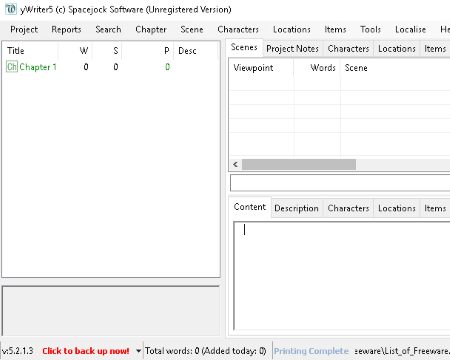The image size is (450, 360).
Task: Open upper Characters tab beside Project Notes
Action: coord(348,49)
